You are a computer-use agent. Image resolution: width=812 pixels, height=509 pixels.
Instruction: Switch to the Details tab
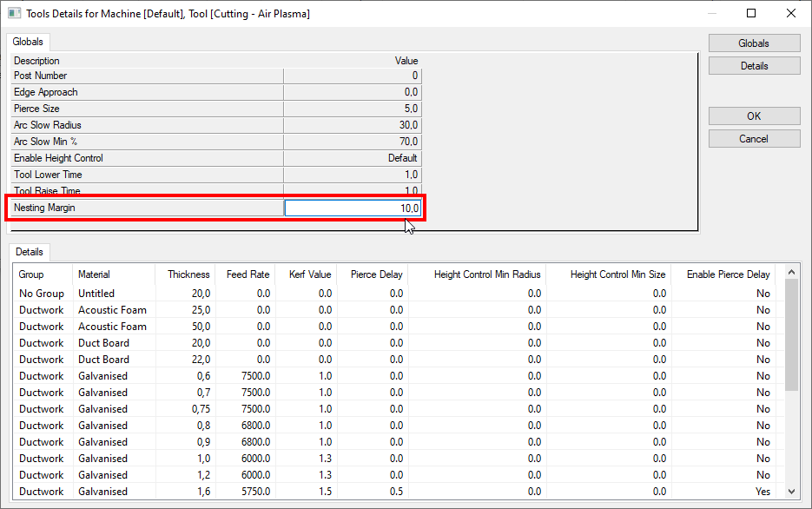tap(30, 251)
